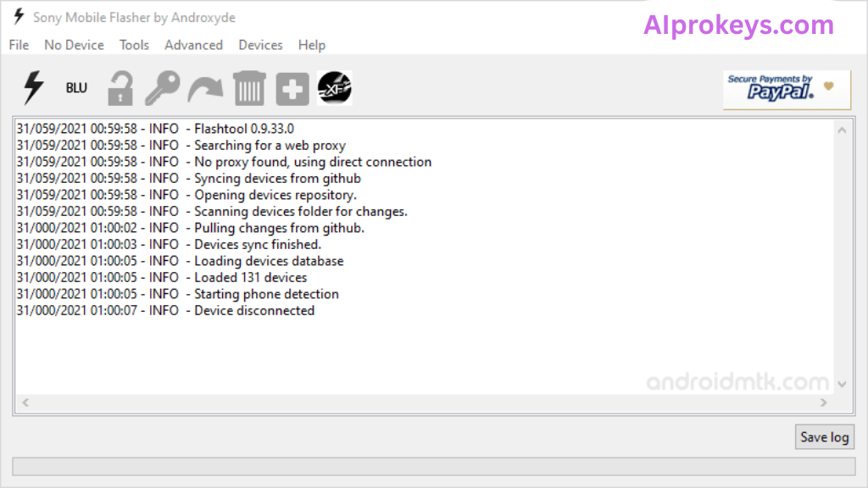This screenshot has width=868, height=488.
Task: Click the lightning app icon in title bar
Action: [x=19, y=17]
